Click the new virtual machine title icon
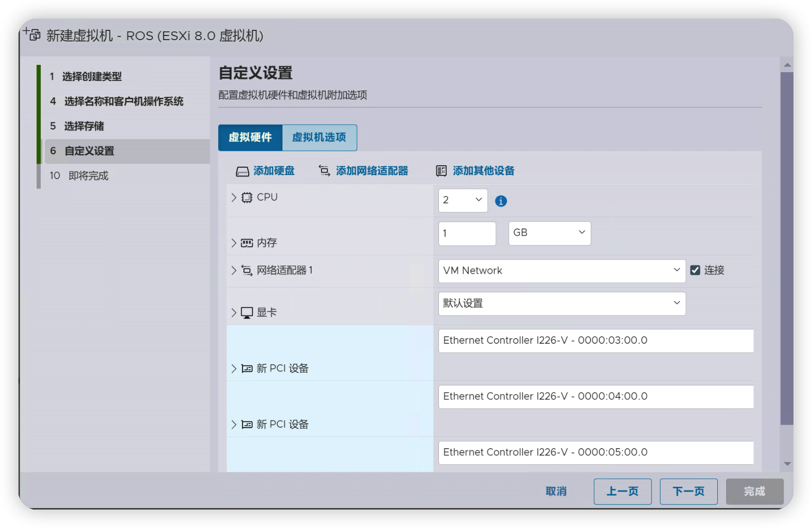Screen dimensions: 812x528 click(32, 34)
